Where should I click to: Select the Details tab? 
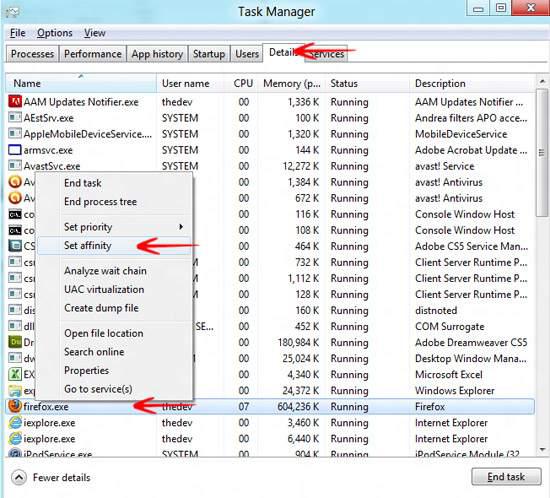click(x=283, y=53)
